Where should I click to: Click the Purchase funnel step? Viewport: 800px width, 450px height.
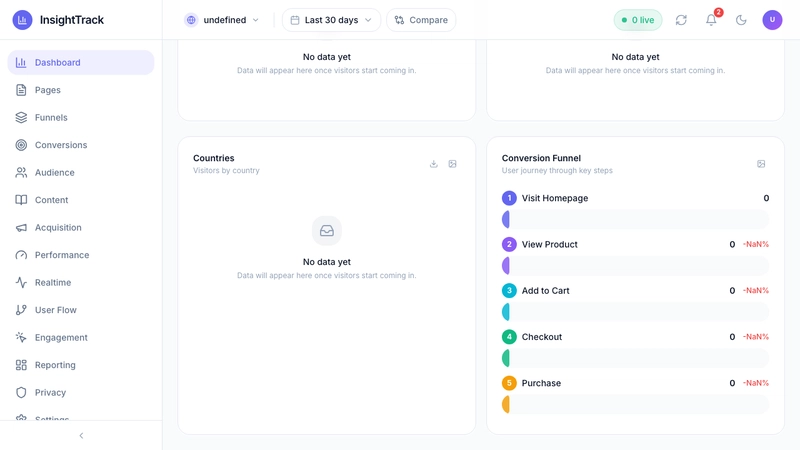point(635,395)
